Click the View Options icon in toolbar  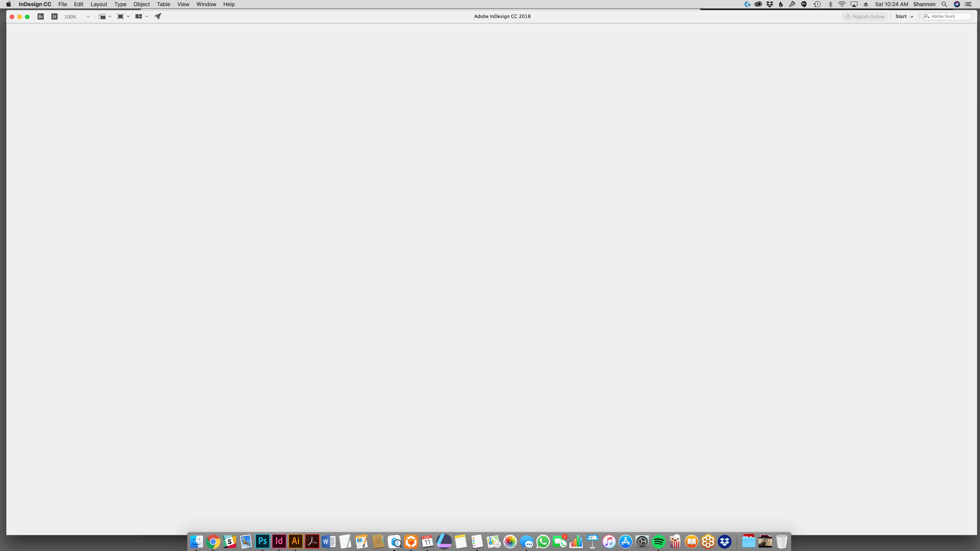point(102,16)
